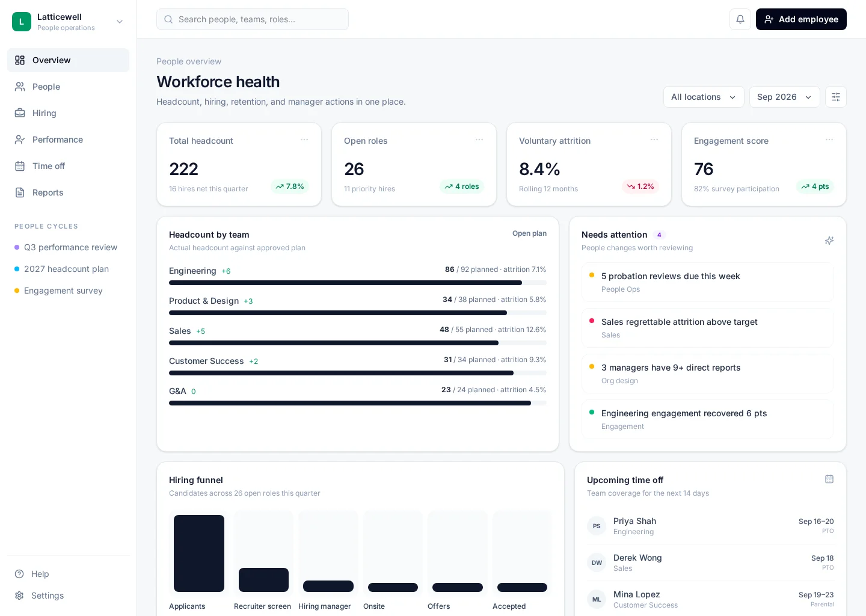The width and height of the screenshot is (866, 616).
Task: Open Reports from the sidebar
Action: [x=68, y=192]
